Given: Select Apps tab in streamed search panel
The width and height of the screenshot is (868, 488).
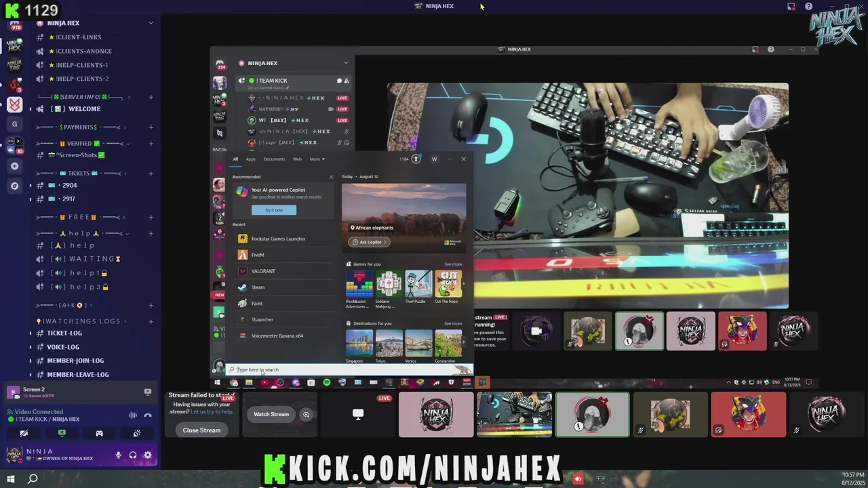Looking at the screenshot, I should pos(250,159).
